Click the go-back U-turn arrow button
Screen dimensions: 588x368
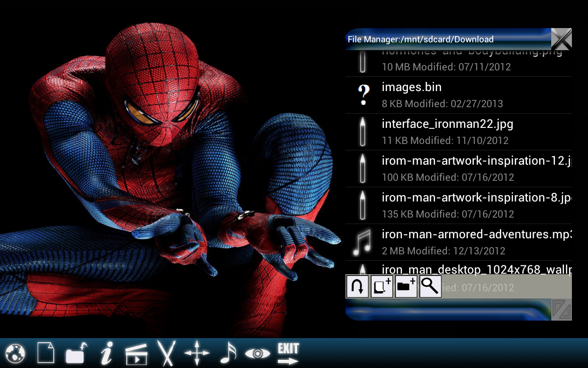coord(357,287)
